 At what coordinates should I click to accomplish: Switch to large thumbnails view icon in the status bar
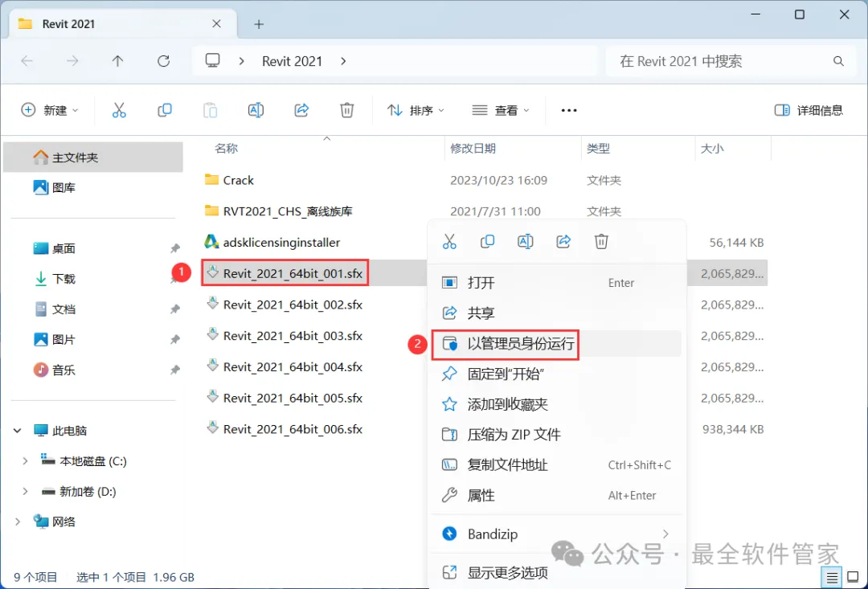[853, 578]
